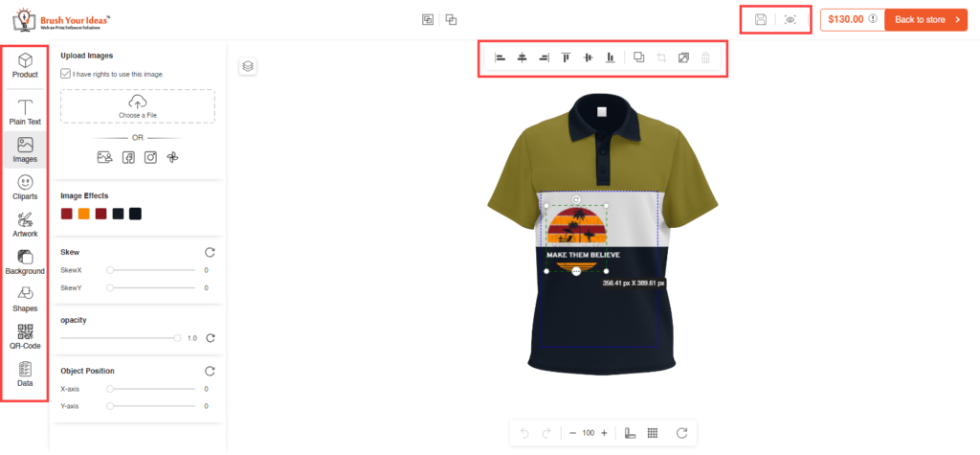Screen dimensions: 980x455
Task: Preview design with the eye icon
Action: click(791, 19)
